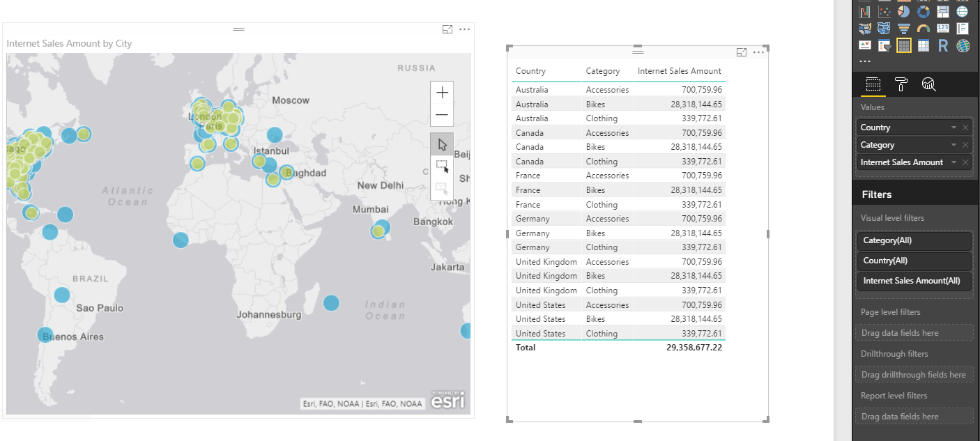
Task: Select the Slicer visualization
Action: pos(885,46)
